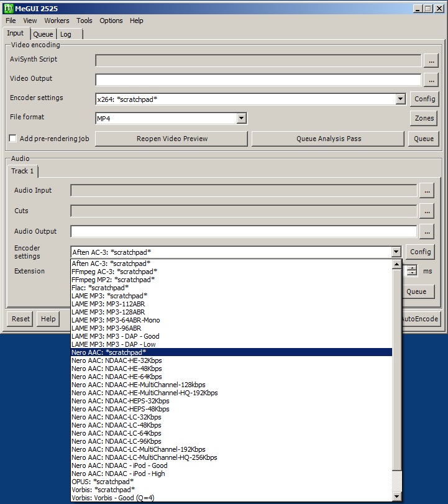448x504 pixels.
Task: Open the Help menu
Action: pos(136,21)
